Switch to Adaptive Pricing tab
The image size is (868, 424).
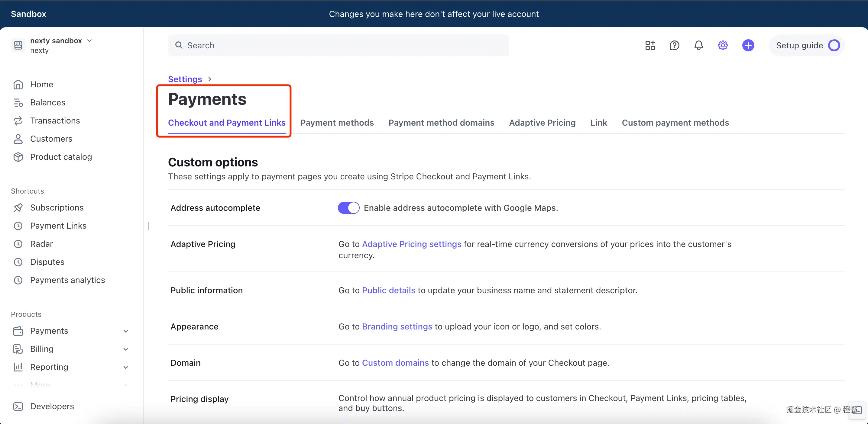click(542, 123)
